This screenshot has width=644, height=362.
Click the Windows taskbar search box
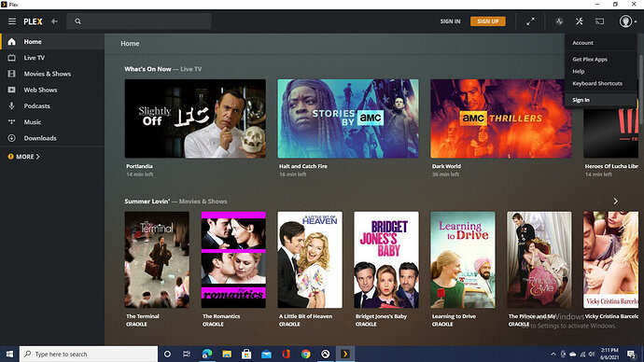(89, 354)
